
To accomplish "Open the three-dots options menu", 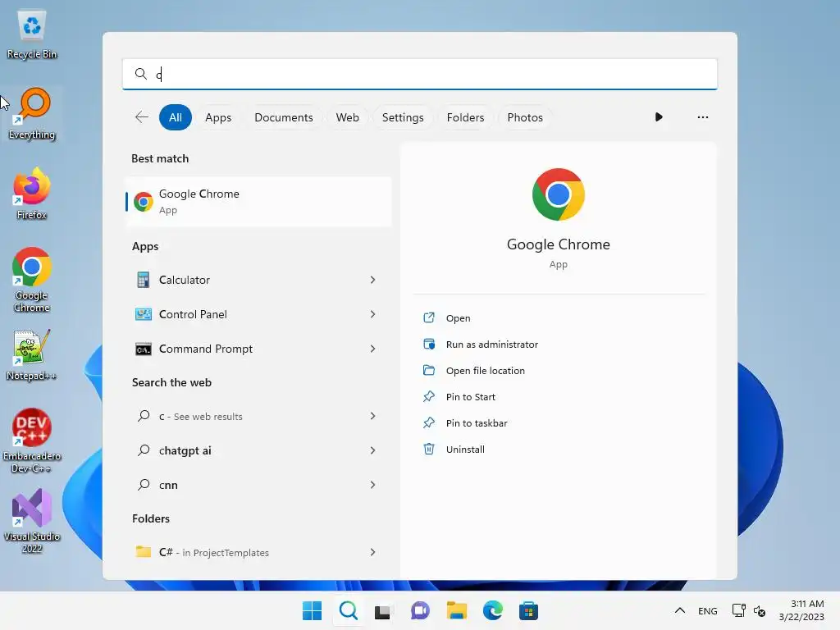I will coord(702,117).
